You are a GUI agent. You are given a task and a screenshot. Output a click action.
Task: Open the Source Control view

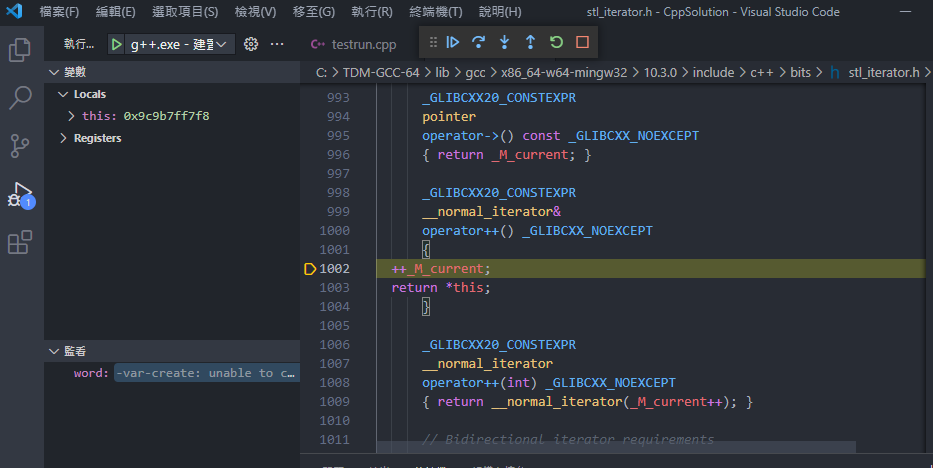pyautogui.click(x=20, y=146)
